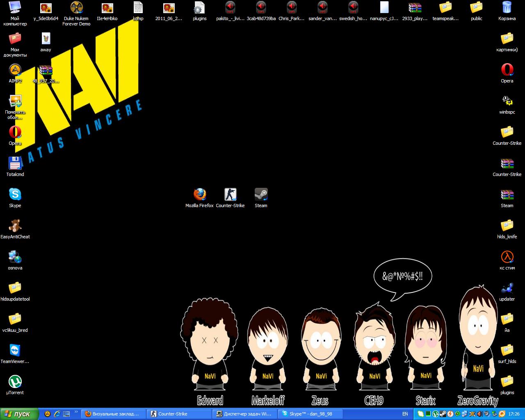Open the Корзина recycle bin
This screenshot has height=420, width=525.
(507, 11)
